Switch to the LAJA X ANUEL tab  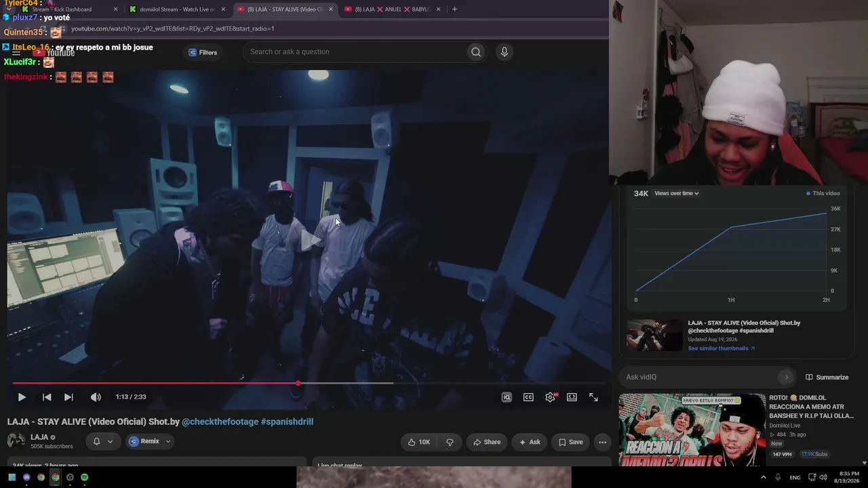coord(392,9)
